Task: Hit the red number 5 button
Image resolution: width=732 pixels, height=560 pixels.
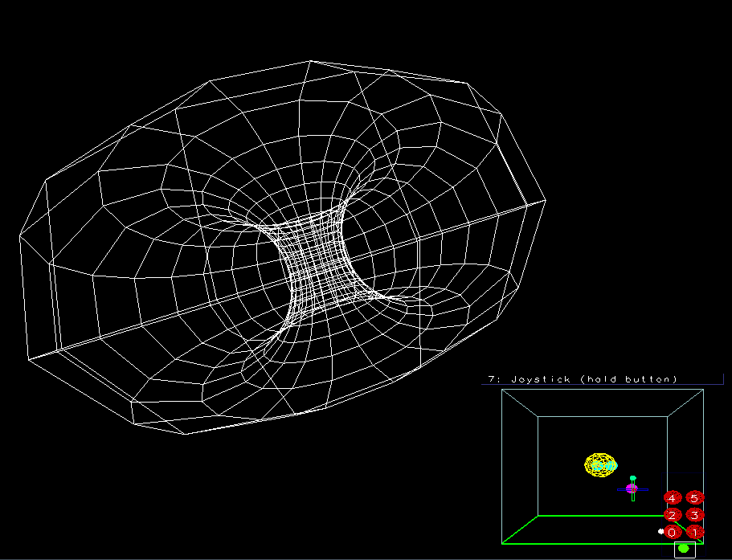Action: click(694, 498)
